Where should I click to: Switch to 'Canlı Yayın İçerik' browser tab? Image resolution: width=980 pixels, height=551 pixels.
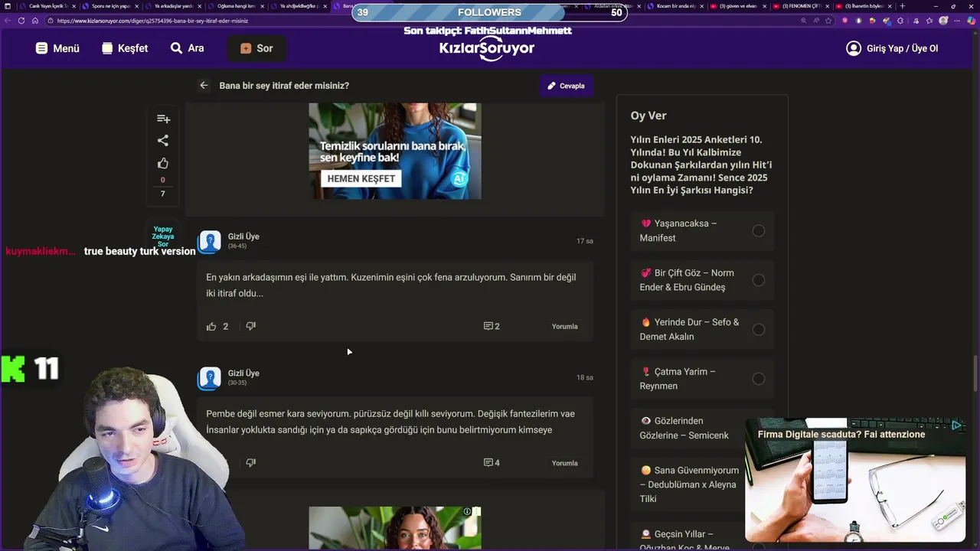point(49,6)
